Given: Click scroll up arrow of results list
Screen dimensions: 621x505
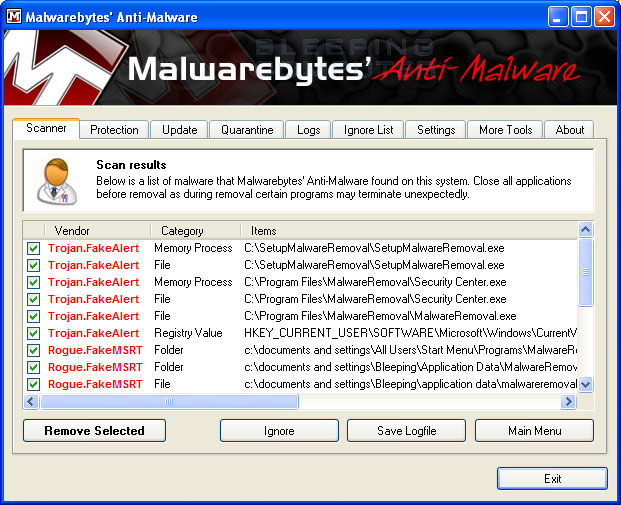Looking at the screenshot, I should click(x=585, y=229).
